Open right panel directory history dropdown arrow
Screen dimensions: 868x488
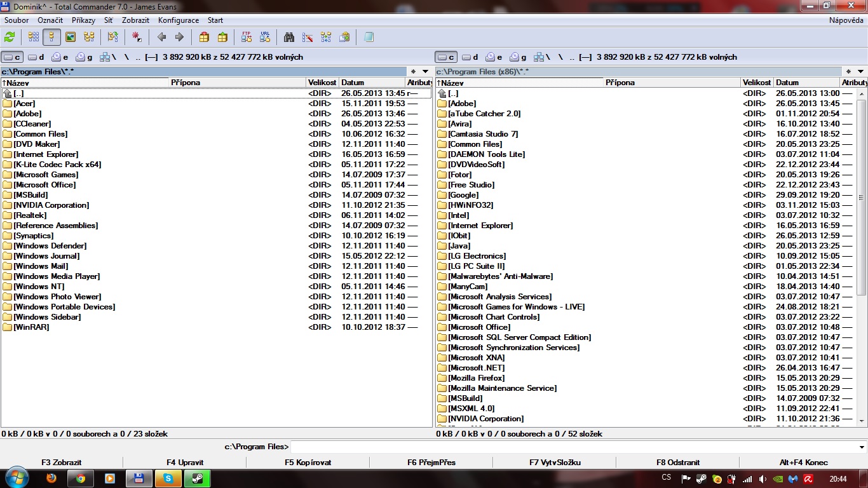point(860,72)
